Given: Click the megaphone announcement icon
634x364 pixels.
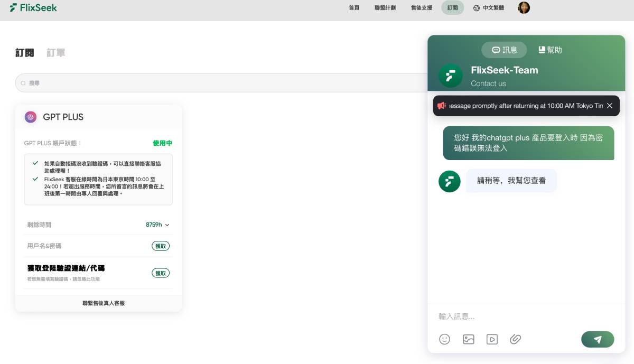Looking at the screenshot, I should 442,106.
